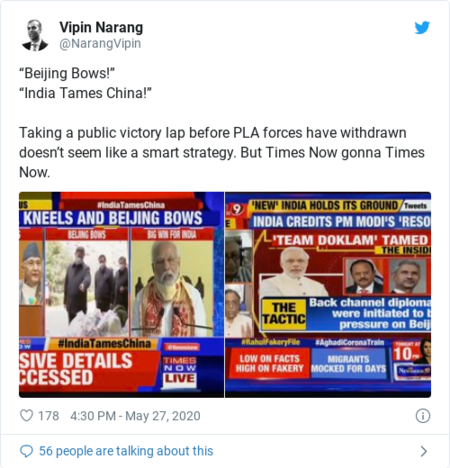
Task: Click the tweet text about PLA forces
Action: pos(222,153)
